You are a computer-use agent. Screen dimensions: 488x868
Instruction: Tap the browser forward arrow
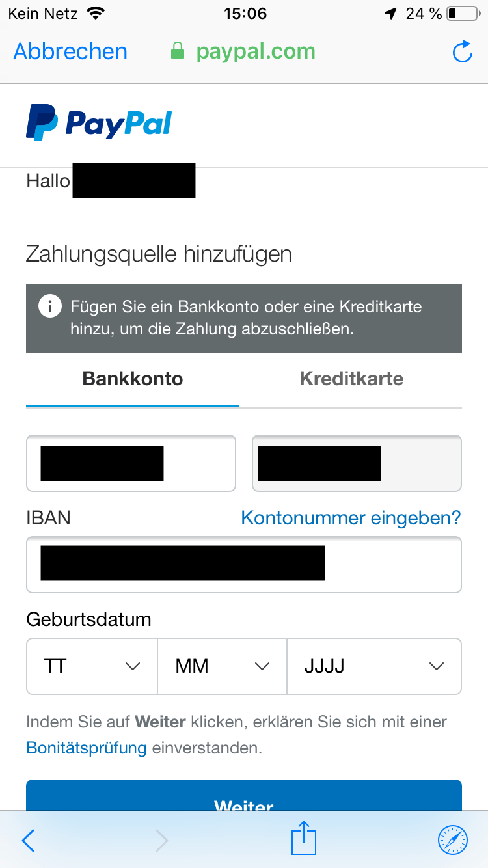[x=161, y=841]
